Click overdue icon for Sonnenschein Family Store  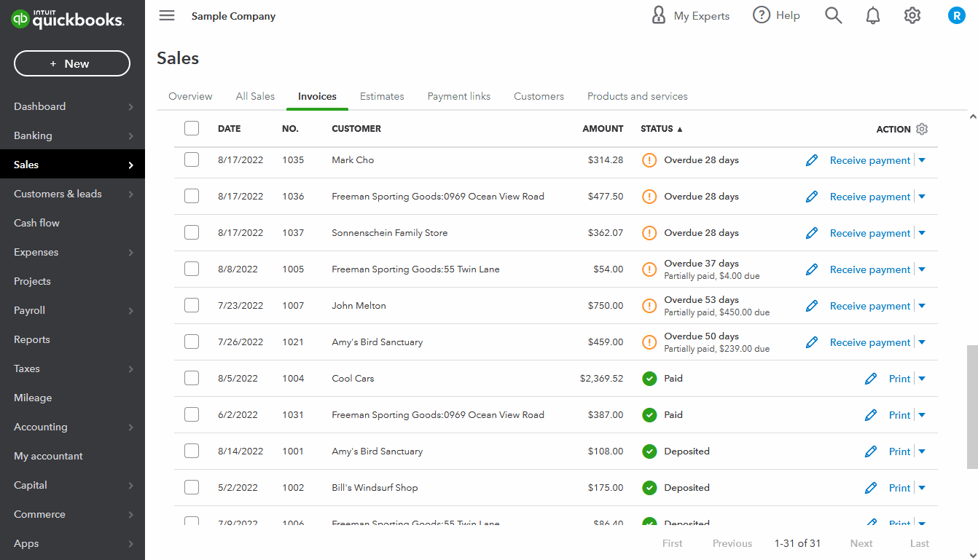[x=649, y=233]
